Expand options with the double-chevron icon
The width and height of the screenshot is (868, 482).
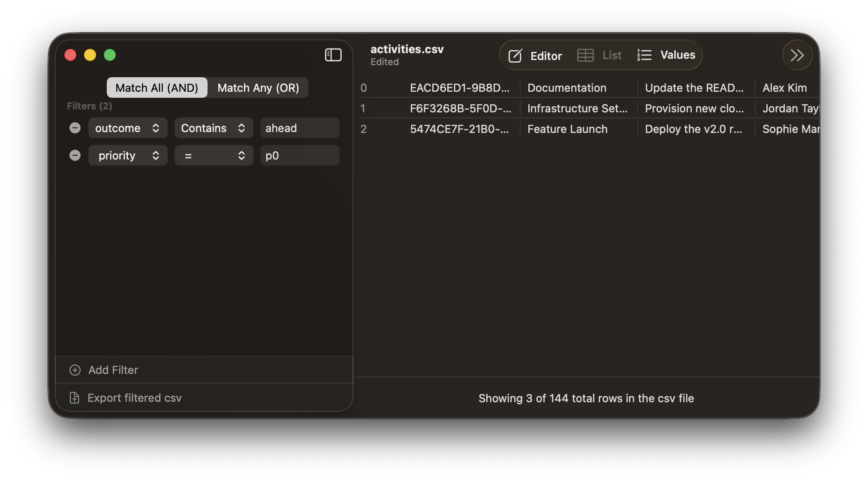pos(797,55)
